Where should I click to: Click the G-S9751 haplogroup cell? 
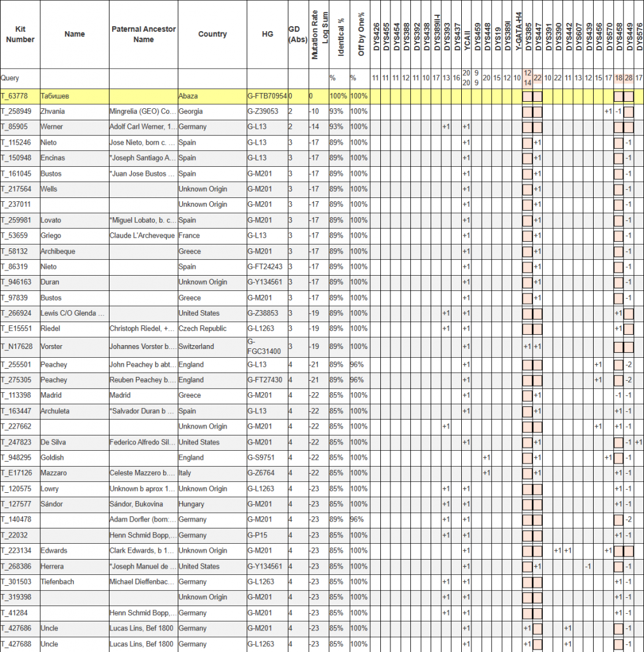point(262,458)
